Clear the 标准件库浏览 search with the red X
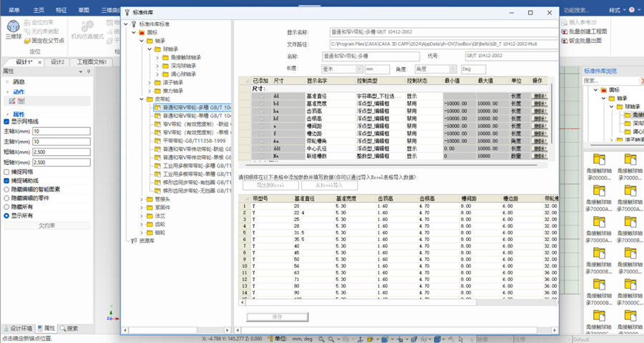Viewport: 644px width, 343px height. coord(642,81)
